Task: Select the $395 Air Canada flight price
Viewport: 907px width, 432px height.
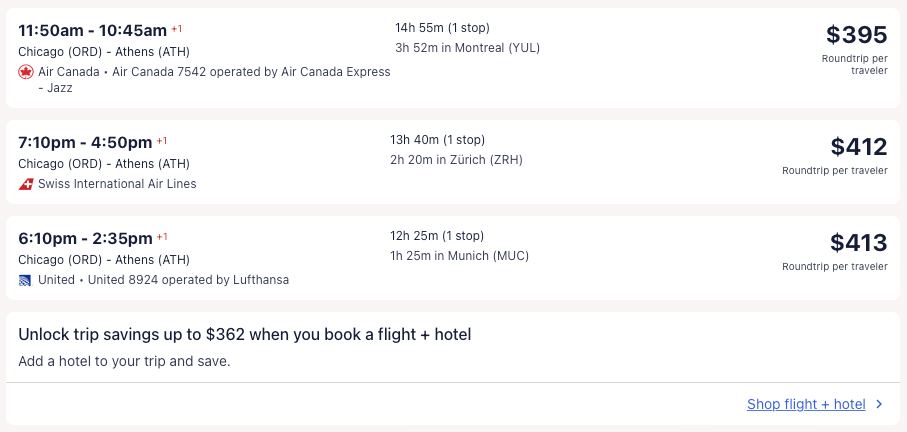Action: tap(856, 35)
